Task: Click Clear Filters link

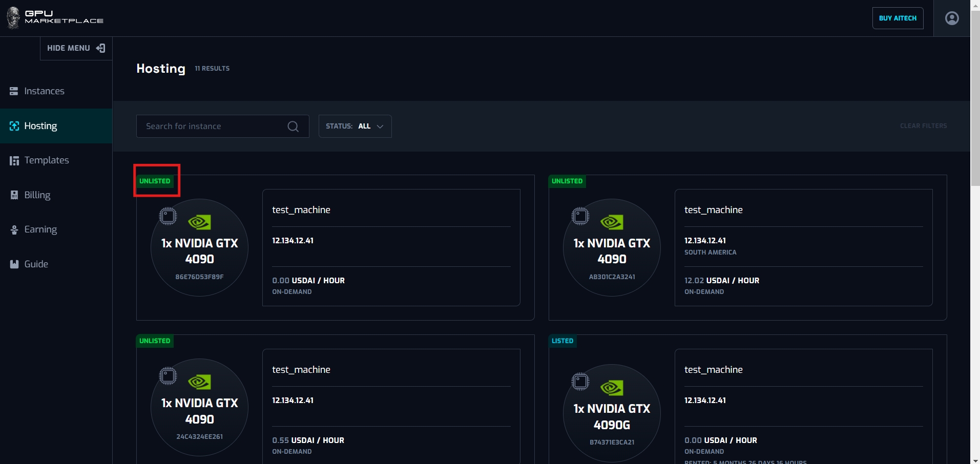Action: point(923,126)
